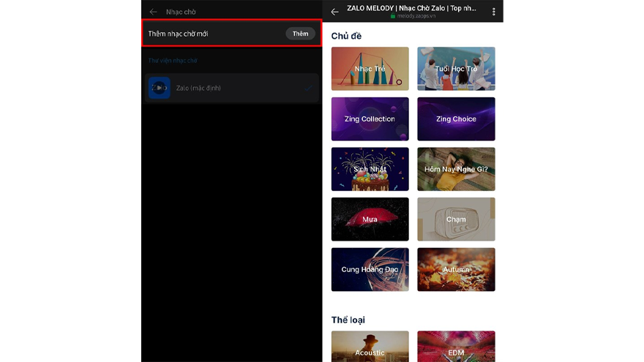The width and height of the screenshot is (644, 362).
Task: Open the three-dot menu on ZALO MELODY page
Action: tap(494, 12)
